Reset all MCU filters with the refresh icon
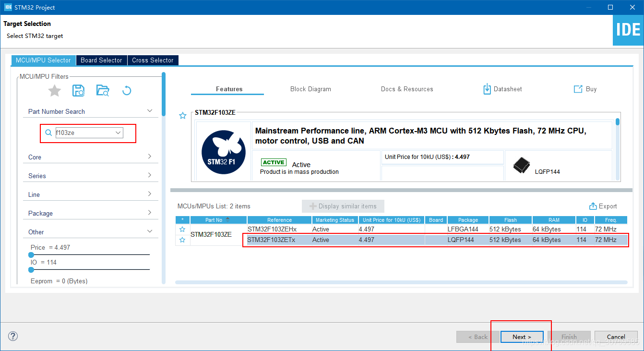The height and width of the screenshot is (351, 644). 127,90
